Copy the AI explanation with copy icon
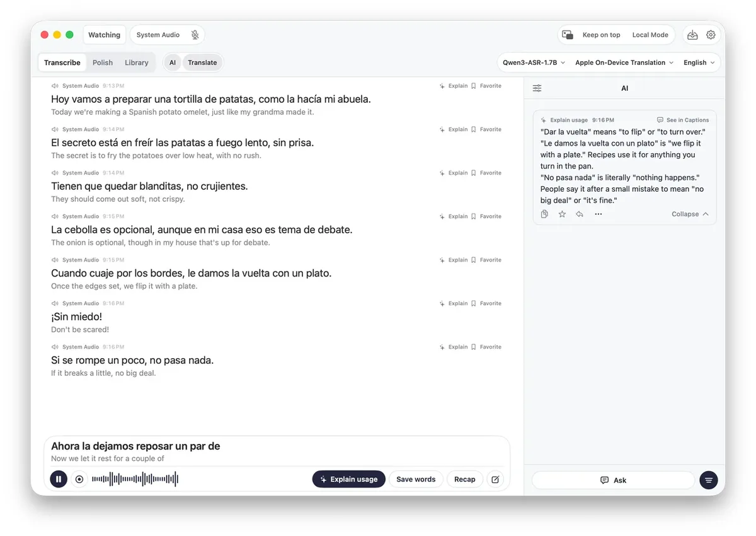Screen dimensions: 756x536 544,214
